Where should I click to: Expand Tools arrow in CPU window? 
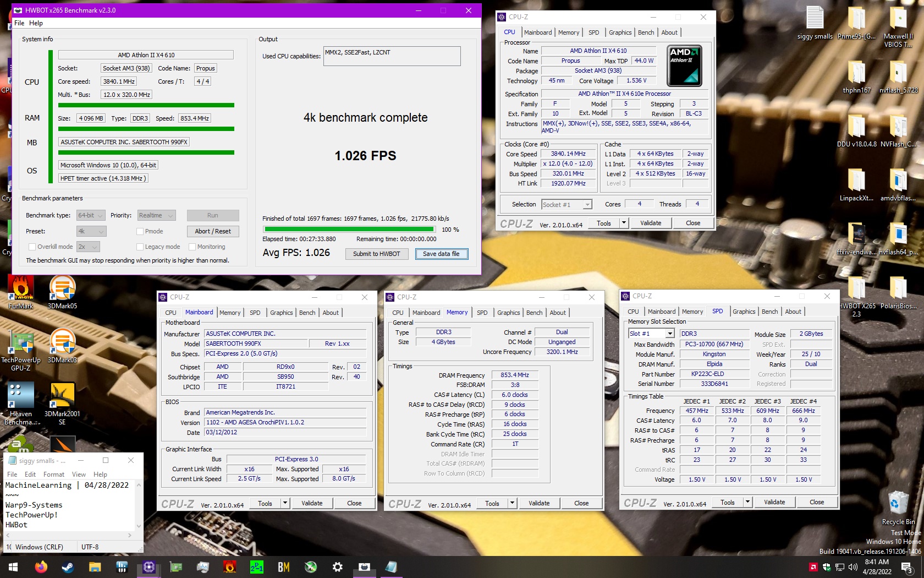point(624,223)
